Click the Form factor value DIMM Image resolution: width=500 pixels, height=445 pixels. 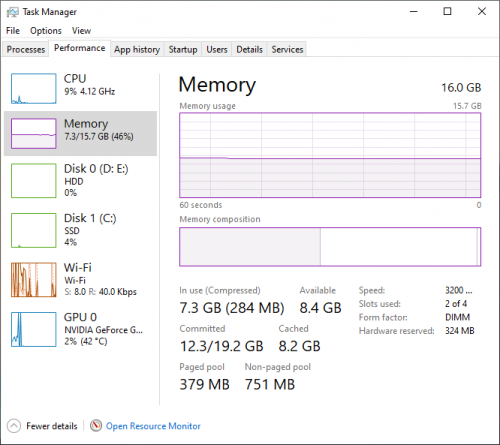458,317
